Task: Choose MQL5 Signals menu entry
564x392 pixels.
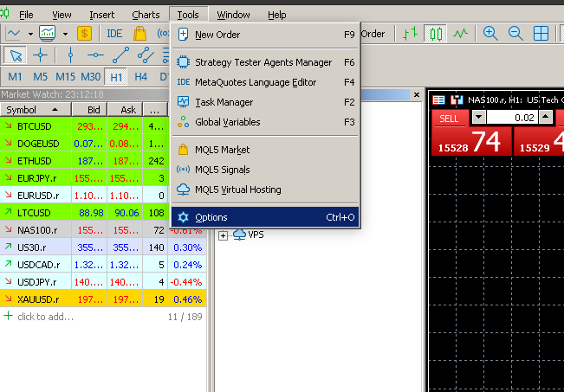Action: point(265,170)
